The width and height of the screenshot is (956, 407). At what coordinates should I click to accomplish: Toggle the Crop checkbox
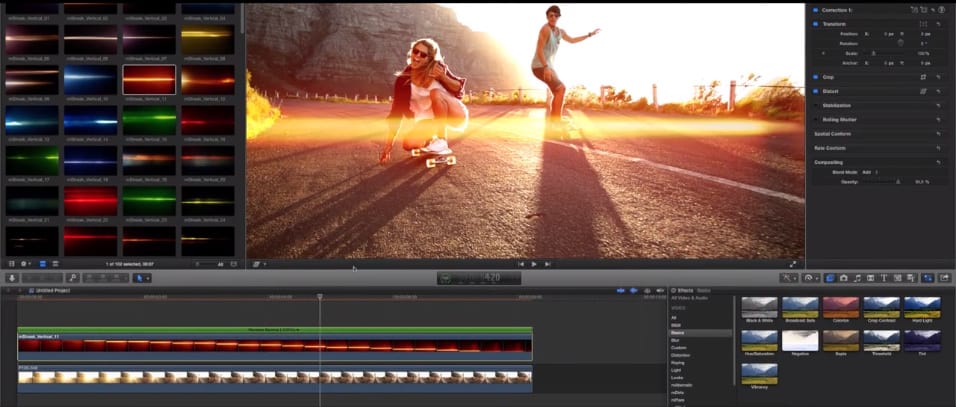(x=816, y=77)
